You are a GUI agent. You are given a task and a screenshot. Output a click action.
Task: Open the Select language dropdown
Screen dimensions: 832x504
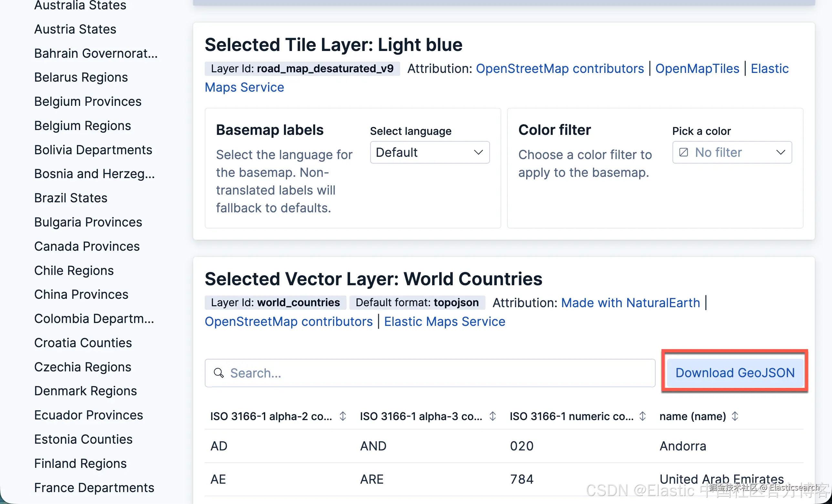click(430, 153)
